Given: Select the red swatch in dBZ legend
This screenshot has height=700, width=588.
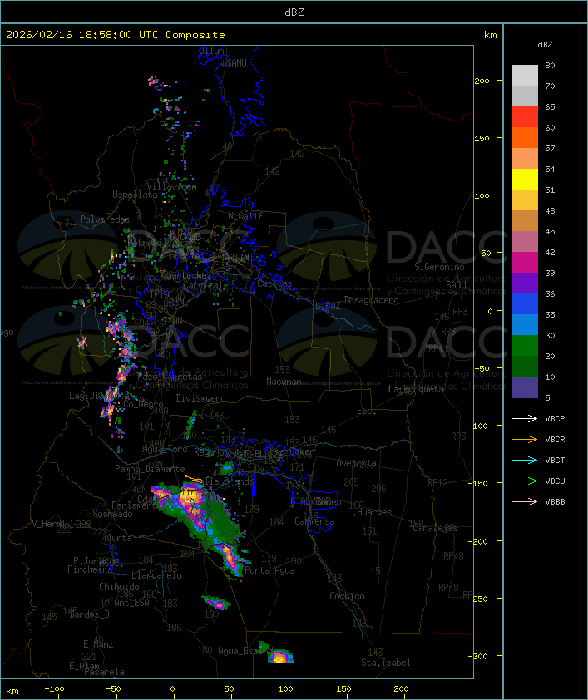Looking at the screenshot, I should pyautogui.click(x=525, y=117).
